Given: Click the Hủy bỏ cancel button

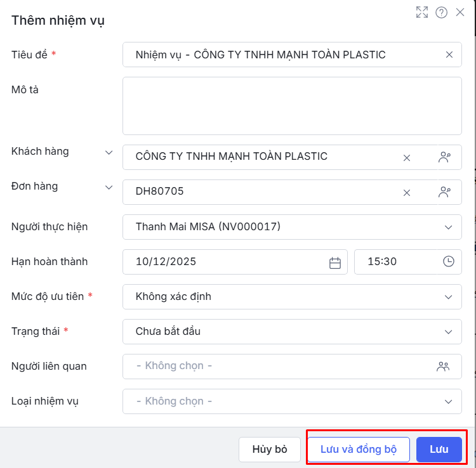Looking at the screenshot, I should point(270,450).
